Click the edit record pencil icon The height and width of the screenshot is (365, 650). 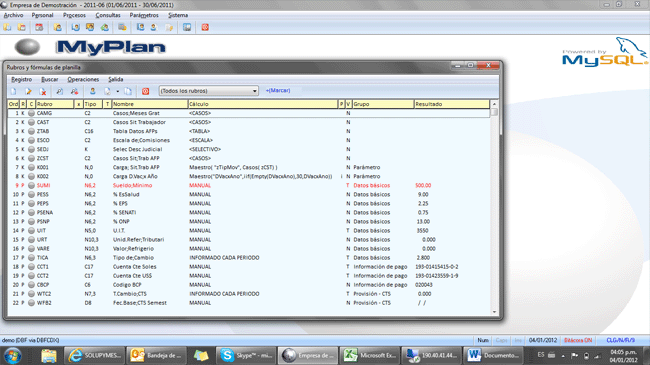(x=28, y=91)
